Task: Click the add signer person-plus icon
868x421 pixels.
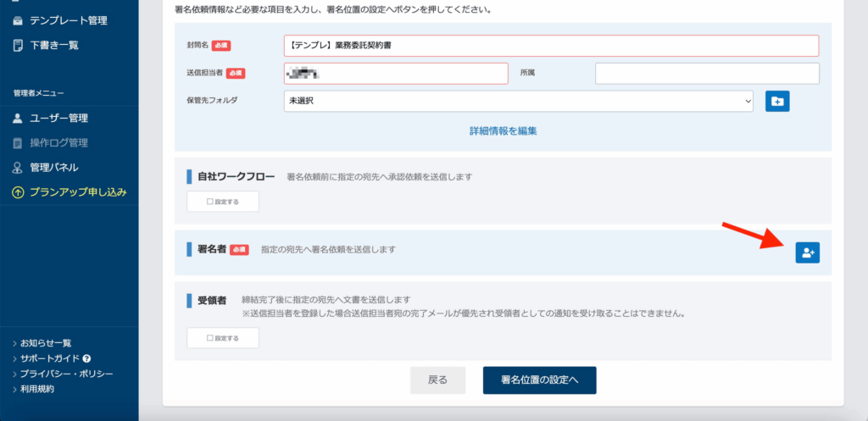Action: [807, 252]
